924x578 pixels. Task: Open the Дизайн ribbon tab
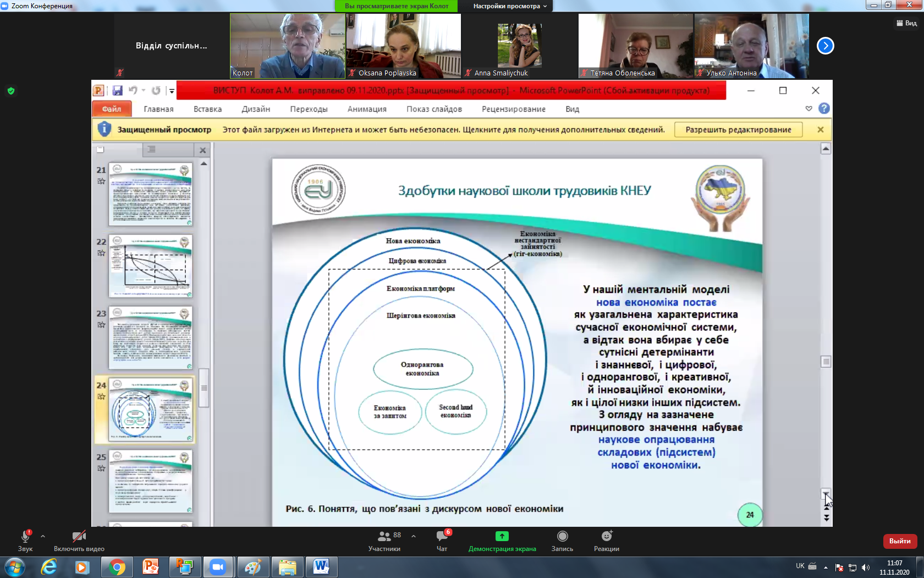click(x=256, y=109)
